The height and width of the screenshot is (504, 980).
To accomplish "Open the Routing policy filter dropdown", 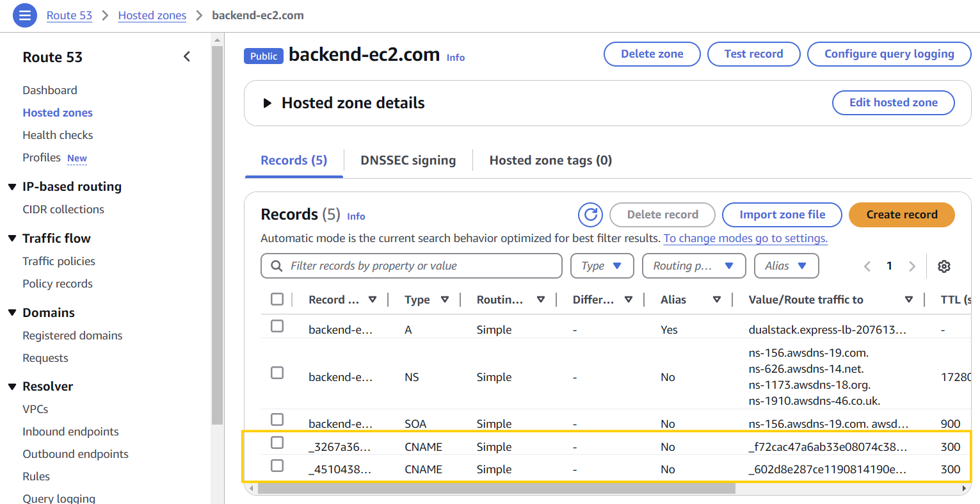I will point(694,266).
